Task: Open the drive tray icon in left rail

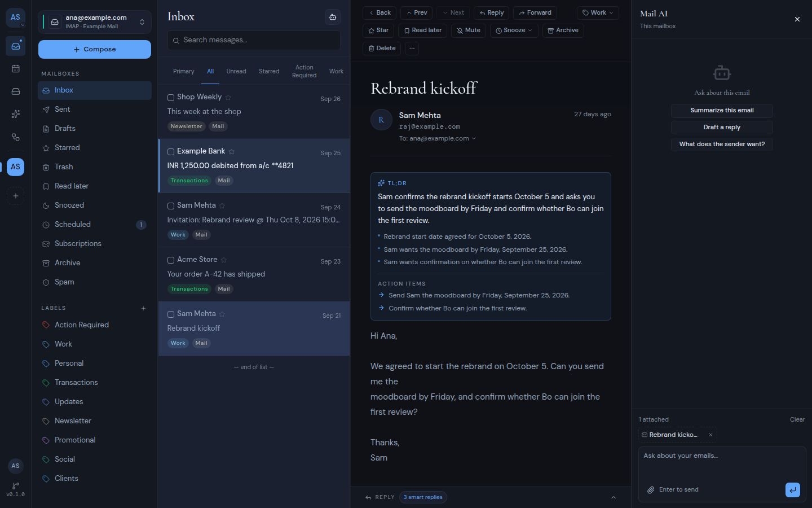Action: tap(15, 91)
